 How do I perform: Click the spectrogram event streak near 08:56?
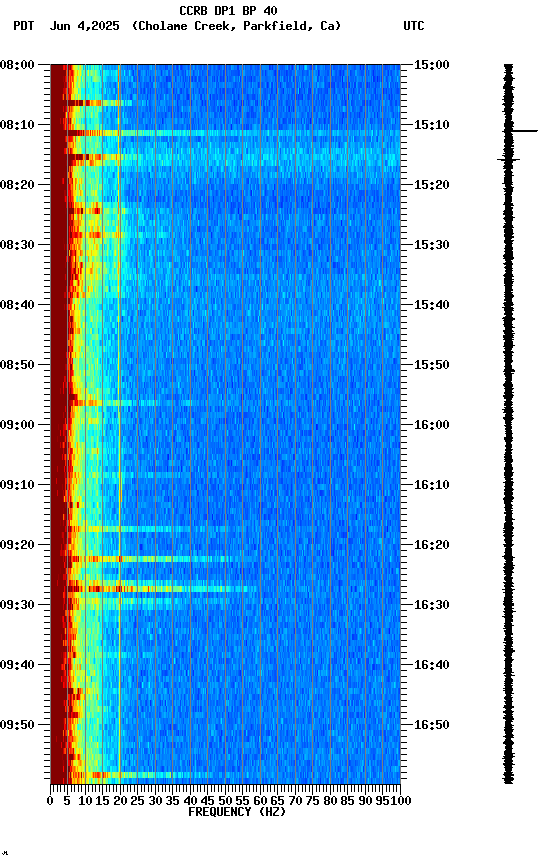[121, 403]
